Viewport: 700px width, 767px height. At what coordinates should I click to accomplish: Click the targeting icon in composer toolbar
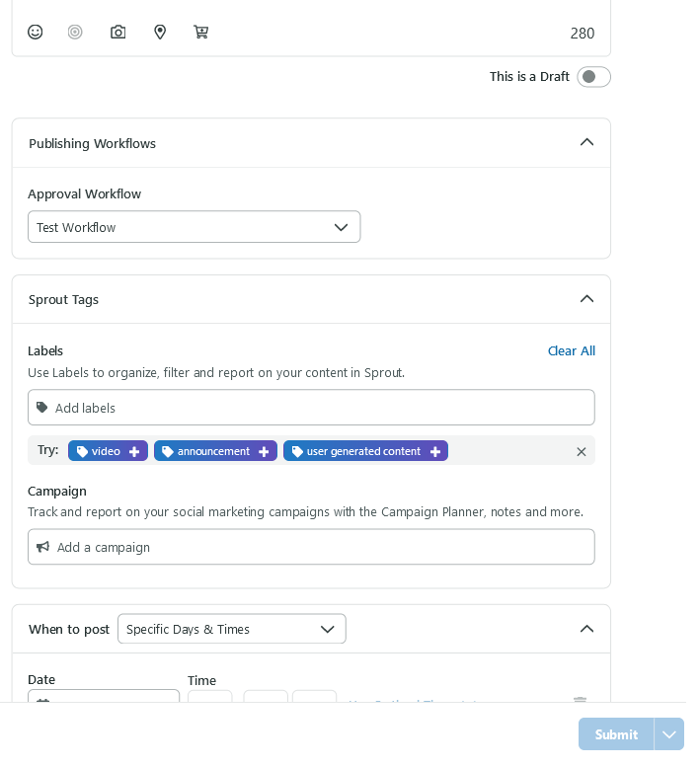tap(75, 32)
